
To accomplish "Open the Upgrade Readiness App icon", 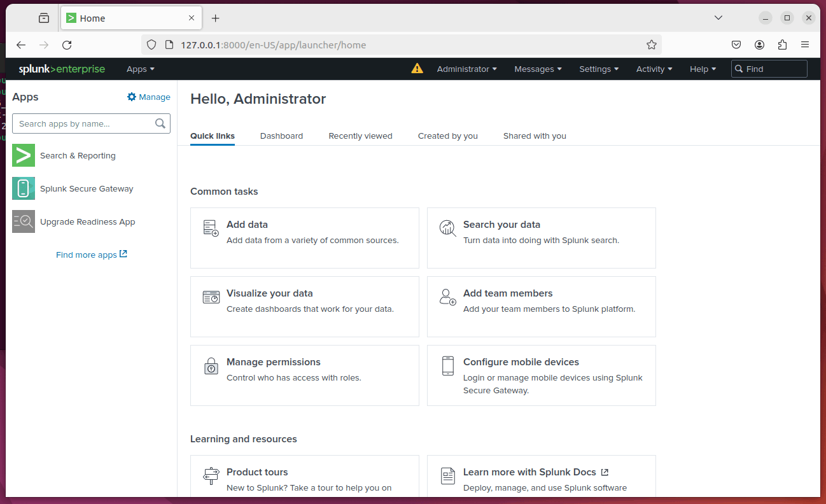I will point(24,221).
